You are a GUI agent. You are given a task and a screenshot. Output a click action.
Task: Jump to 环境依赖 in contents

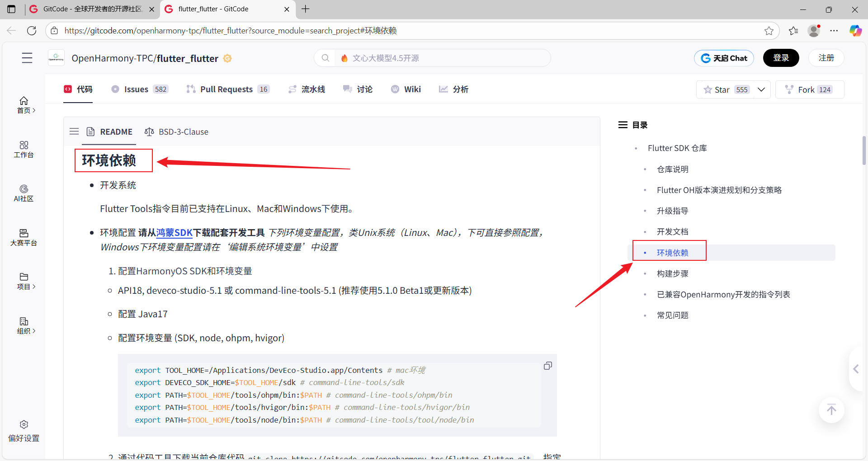click(x=672, y=253)
